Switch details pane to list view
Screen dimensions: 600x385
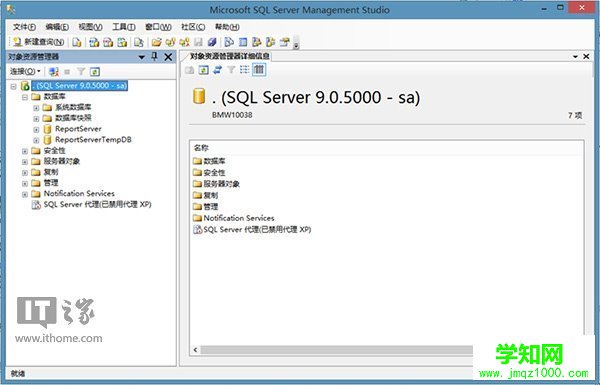point(245,70)
